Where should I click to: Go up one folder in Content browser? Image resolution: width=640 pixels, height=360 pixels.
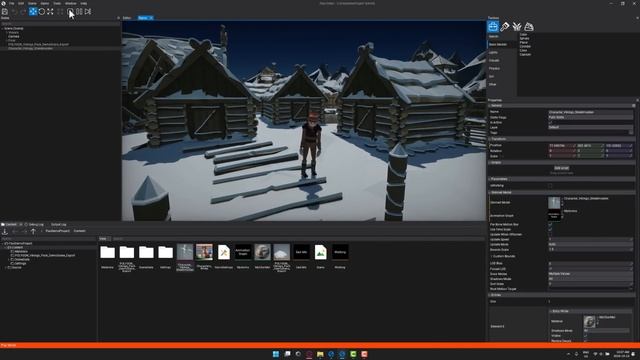(33, 231)
